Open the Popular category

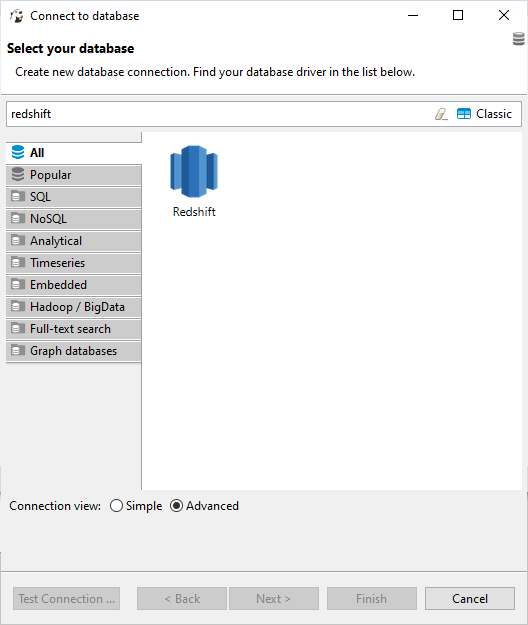[x=74, y=175]
